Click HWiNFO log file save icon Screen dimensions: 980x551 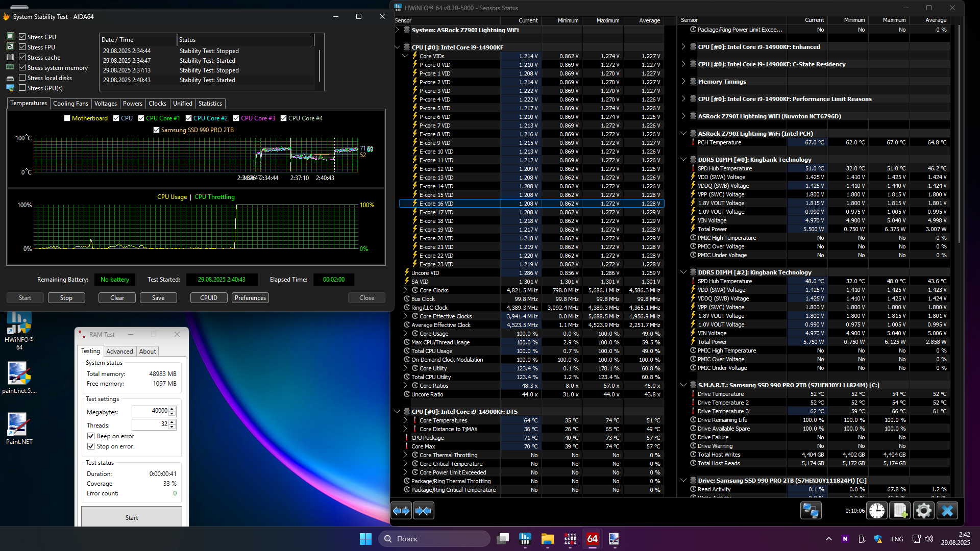(900, 511)
